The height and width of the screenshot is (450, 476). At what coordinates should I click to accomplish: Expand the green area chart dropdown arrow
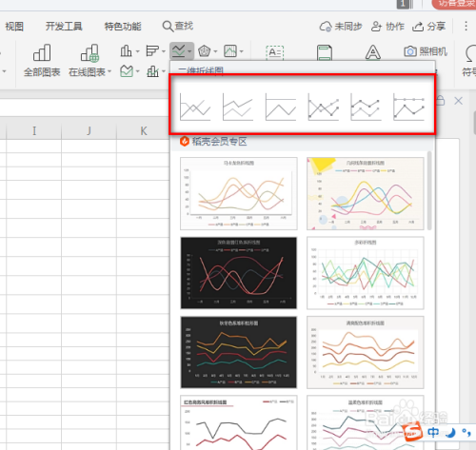[x=138, y=71]
